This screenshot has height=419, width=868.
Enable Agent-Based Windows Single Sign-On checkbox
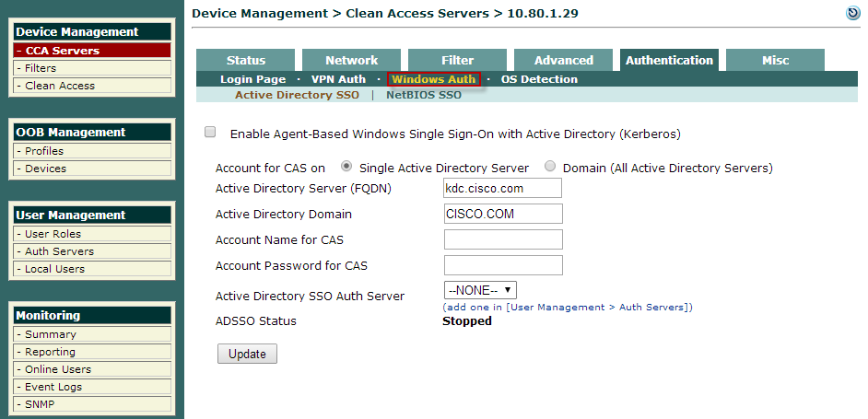tap(210, 132)
